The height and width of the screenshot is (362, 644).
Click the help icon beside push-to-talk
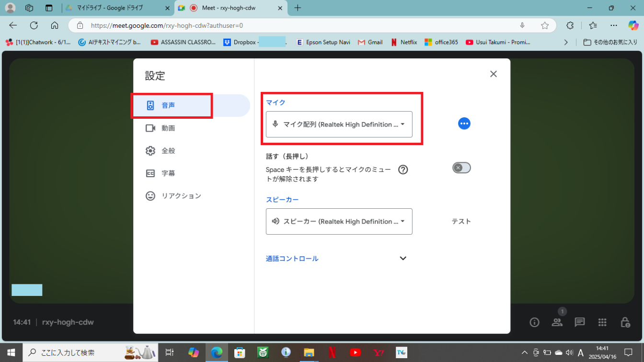tap(403, 170)
